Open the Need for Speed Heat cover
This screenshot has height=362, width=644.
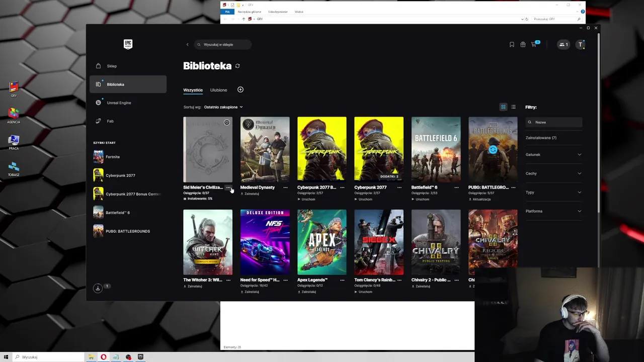point(265,242)
